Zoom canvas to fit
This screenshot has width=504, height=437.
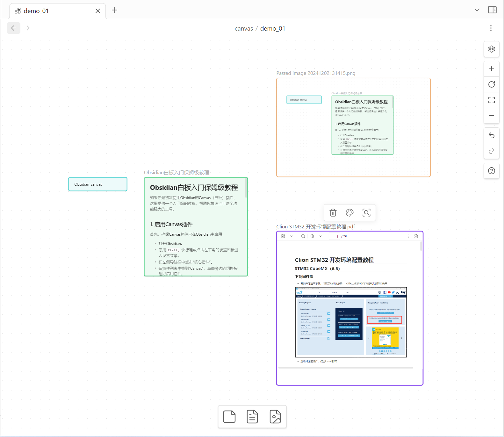tap(492, 100)
